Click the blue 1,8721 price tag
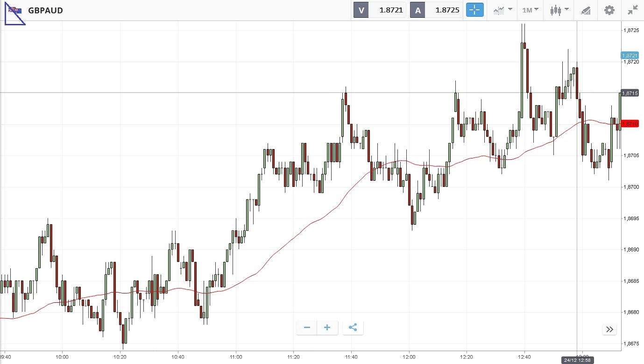 pyautogui.click(x=630, y=55)
